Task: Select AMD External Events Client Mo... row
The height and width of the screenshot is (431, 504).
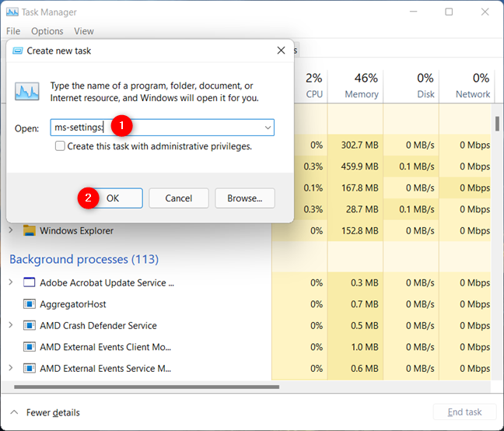Action: point(105,347)
